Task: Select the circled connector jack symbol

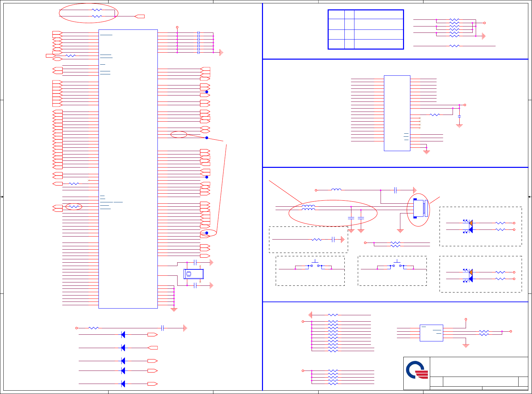Action: (420, 208)
